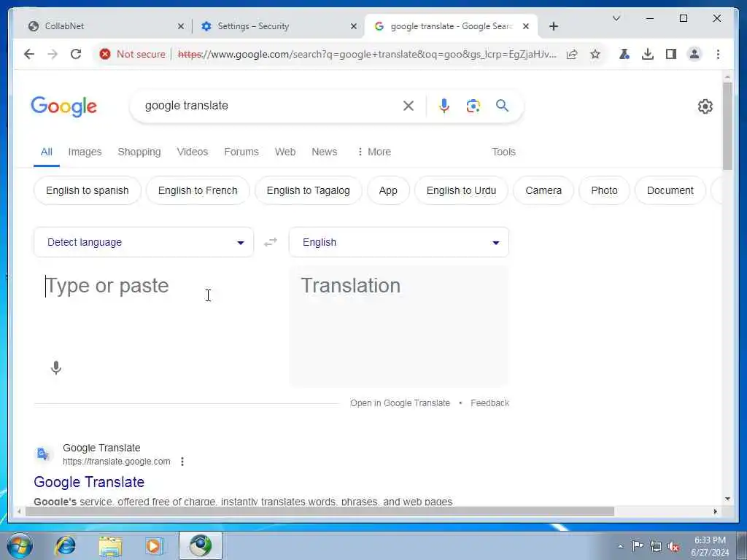The image size is (747, 560).
Task: Select the Videos search tab
Action: (193, 152)
